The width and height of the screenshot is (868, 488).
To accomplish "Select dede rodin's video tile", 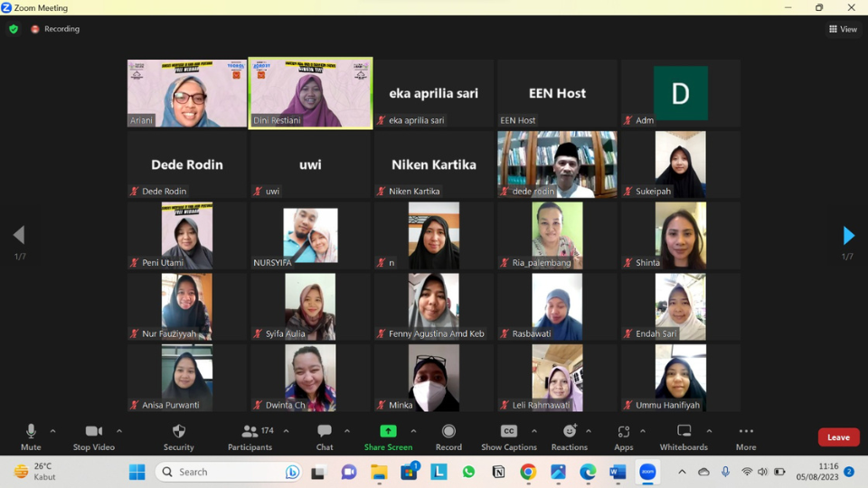I will 557,164.
